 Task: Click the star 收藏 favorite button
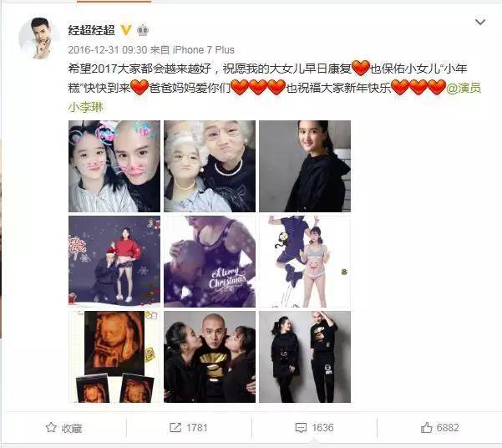click(x=63, y=428)
